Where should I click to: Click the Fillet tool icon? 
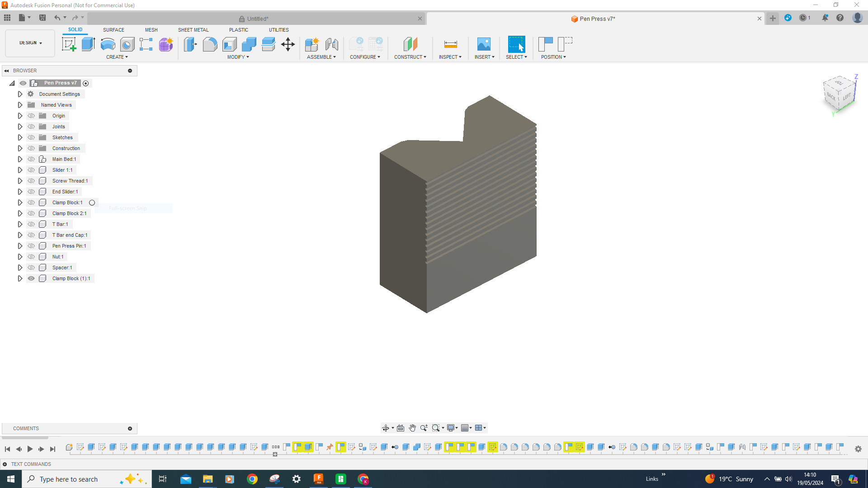click(210, 44)
